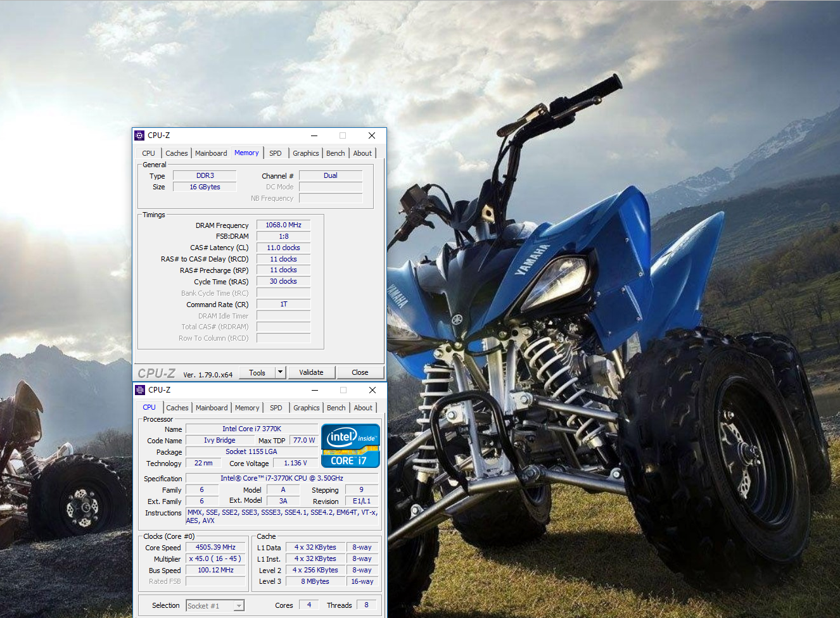Switch to CPU tab in the Memory window
The width and height of the screenshot is (840, 618).
tap(148, 153)
